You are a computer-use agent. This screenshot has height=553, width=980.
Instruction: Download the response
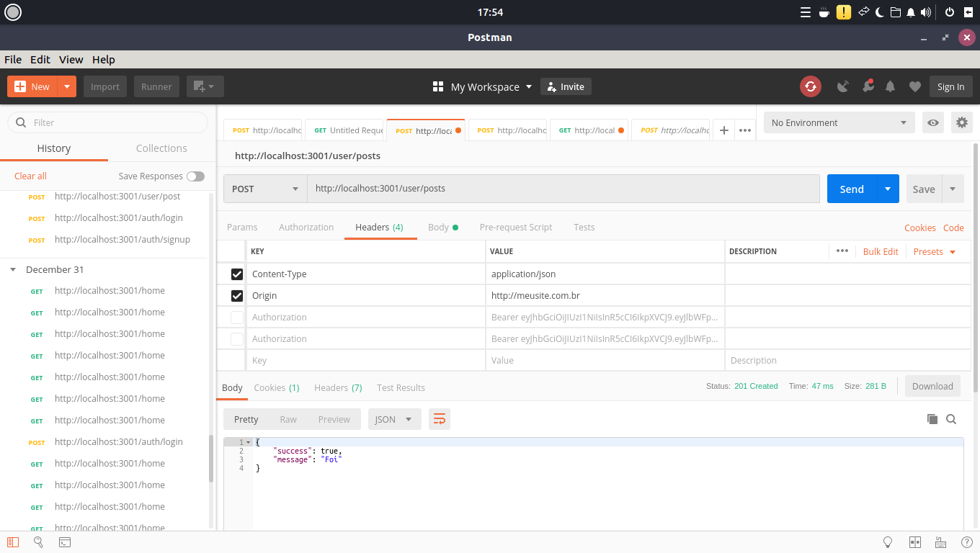coord(932,386)
